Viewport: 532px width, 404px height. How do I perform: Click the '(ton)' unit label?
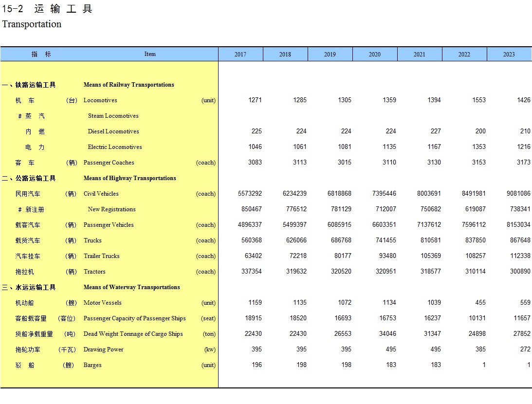pos(209,334)
